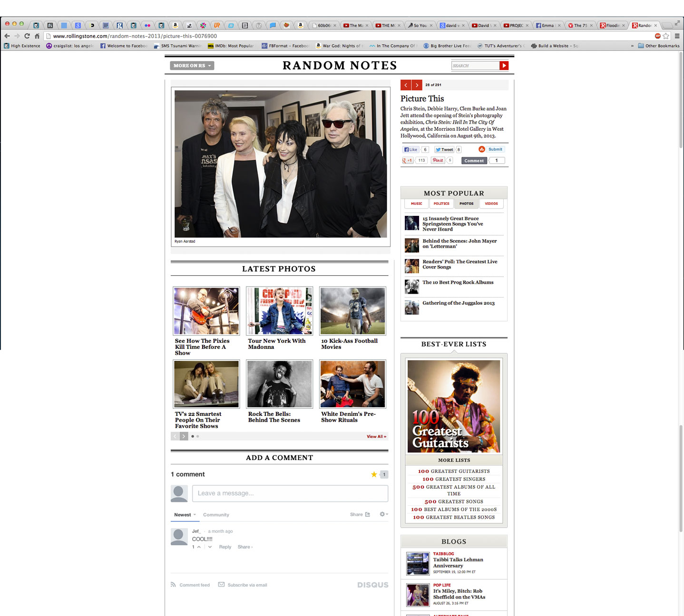The width and height of the screenshot is (684, 616).
Task: Click the browser home icon
Action: (x=37, y=36)
